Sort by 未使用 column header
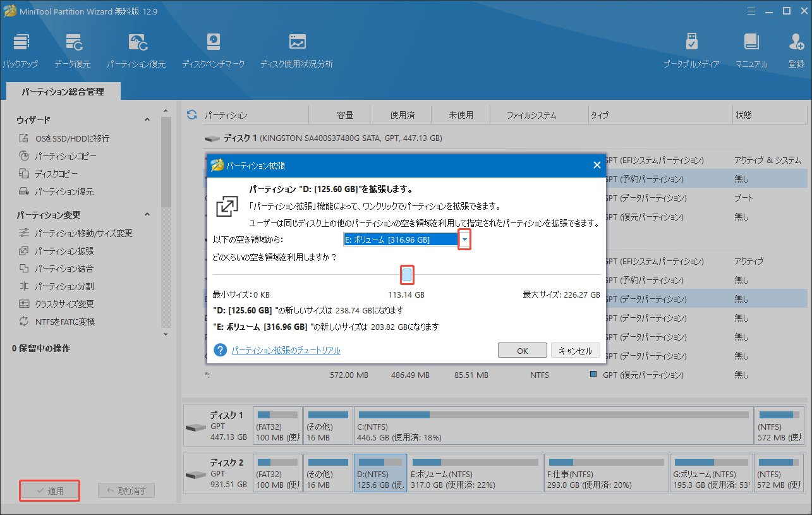 tap(461, 115)
